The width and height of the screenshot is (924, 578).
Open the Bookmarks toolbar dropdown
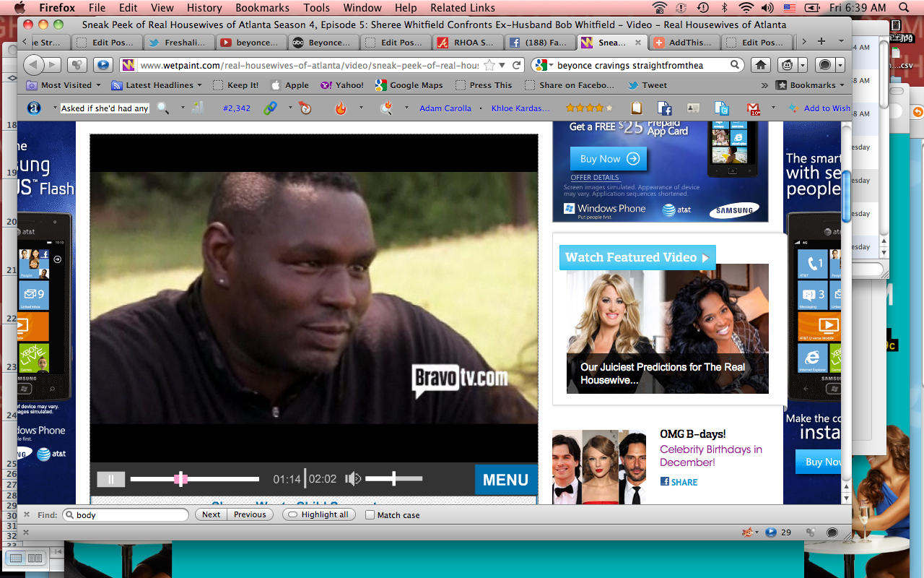[810, 85]
